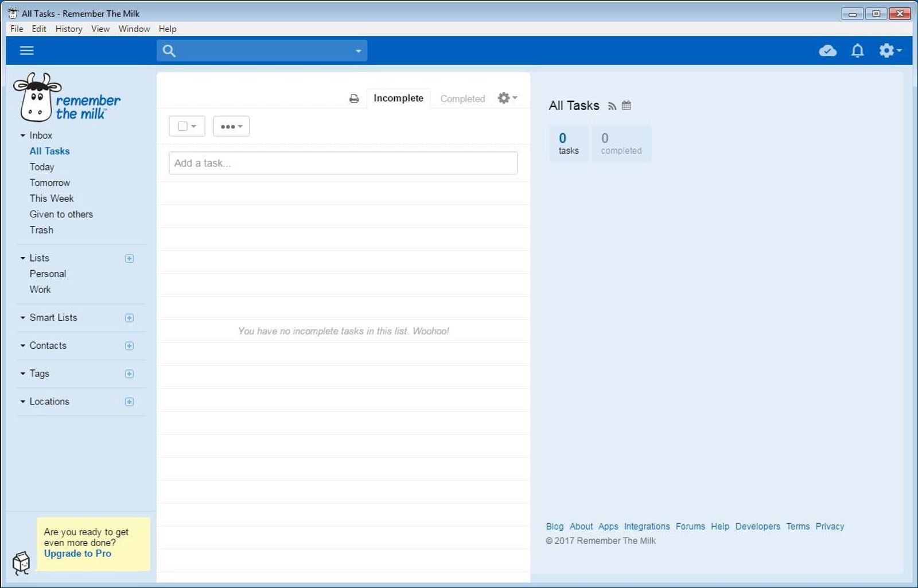918x588 pixels.
Task: Collapse the Locations section
Action: (23, 402)
